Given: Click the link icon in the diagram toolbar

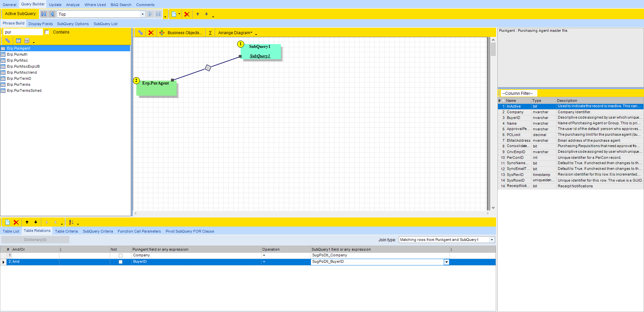Looking at the screenshot, I should tap(141, 33).
